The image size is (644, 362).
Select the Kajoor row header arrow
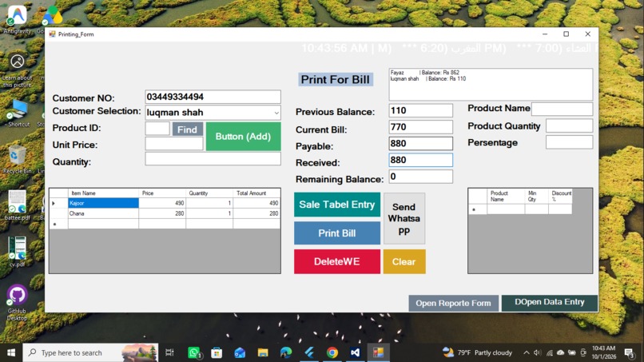(x=59, y=203)
